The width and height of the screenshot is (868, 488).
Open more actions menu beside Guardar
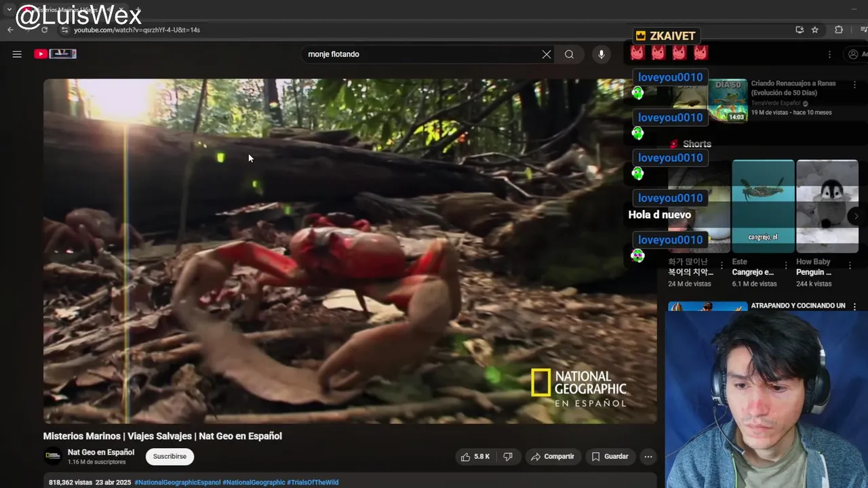pos(648,457)
